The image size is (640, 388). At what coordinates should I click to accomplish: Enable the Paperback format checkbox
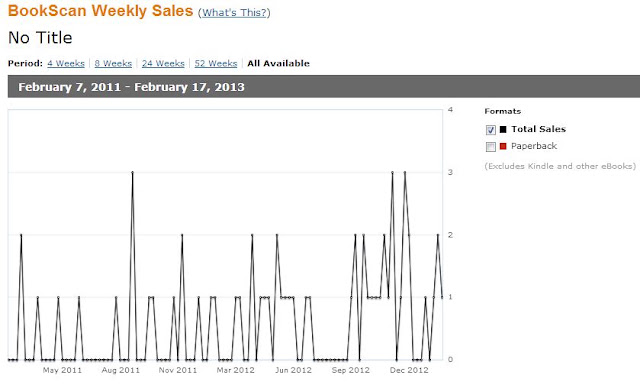[x=491, y=146]
